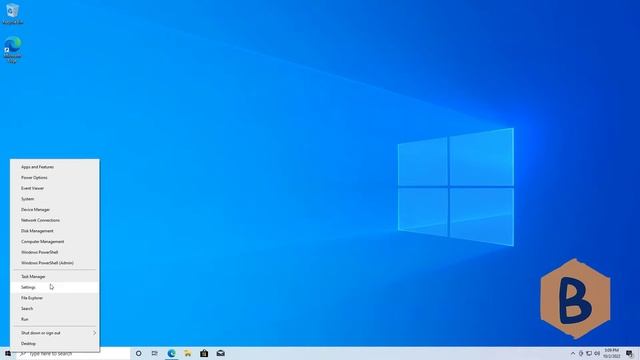Select Disk Management in the menu
The width and height of the screenshot is (640, 360).
[x=55, y=231]
